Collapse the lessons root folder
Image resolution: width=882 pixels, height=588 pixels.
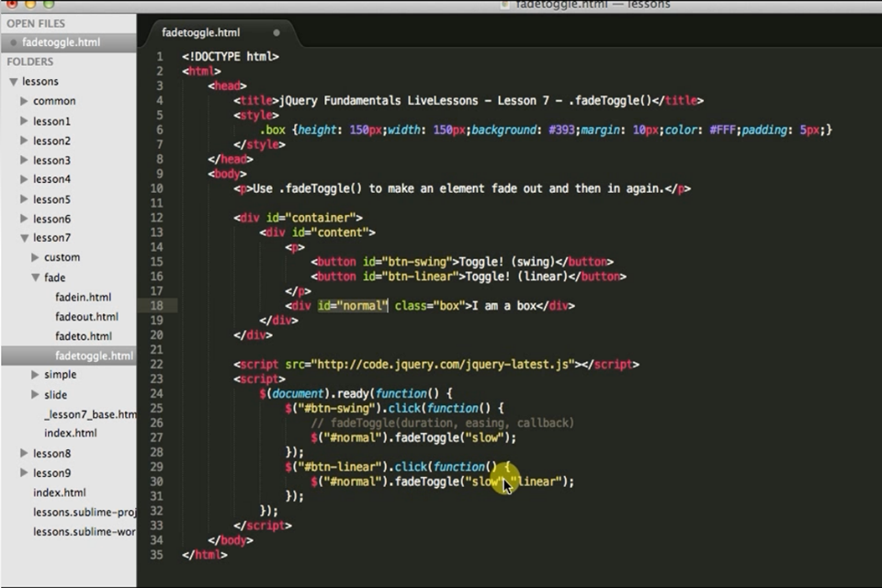point(14,82)
